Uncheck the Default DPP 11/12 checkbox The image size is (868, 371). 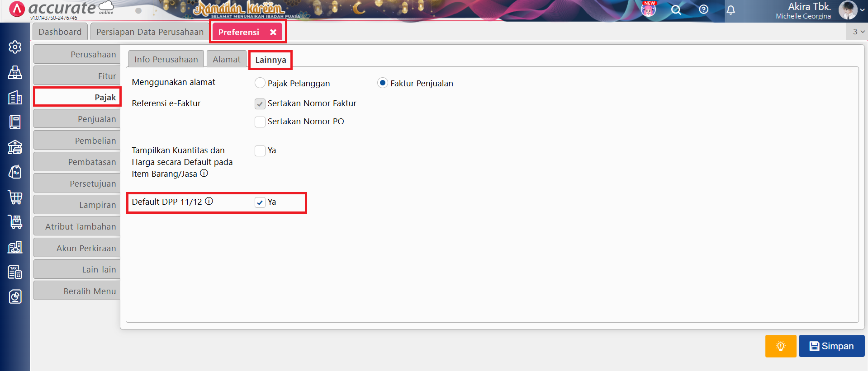pyautogui.click(x=260, y=202)
